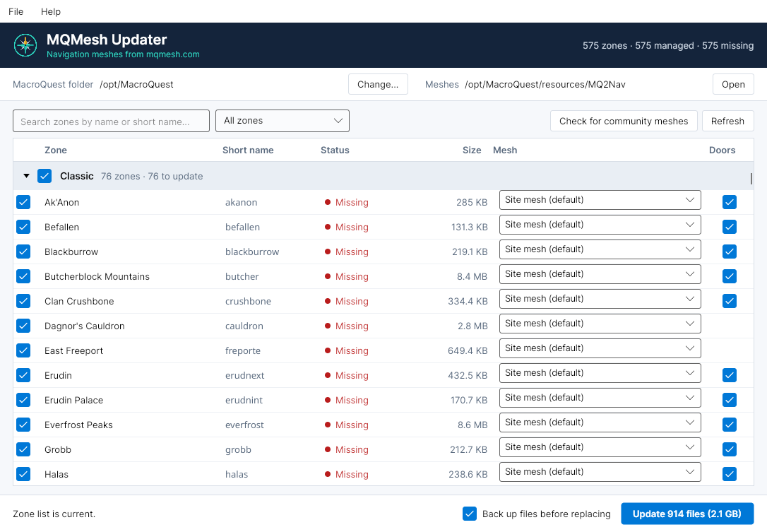The width and height of the screenshot is (767, 532).
Task: Sort by the Status column header
Action: (335, 150)
